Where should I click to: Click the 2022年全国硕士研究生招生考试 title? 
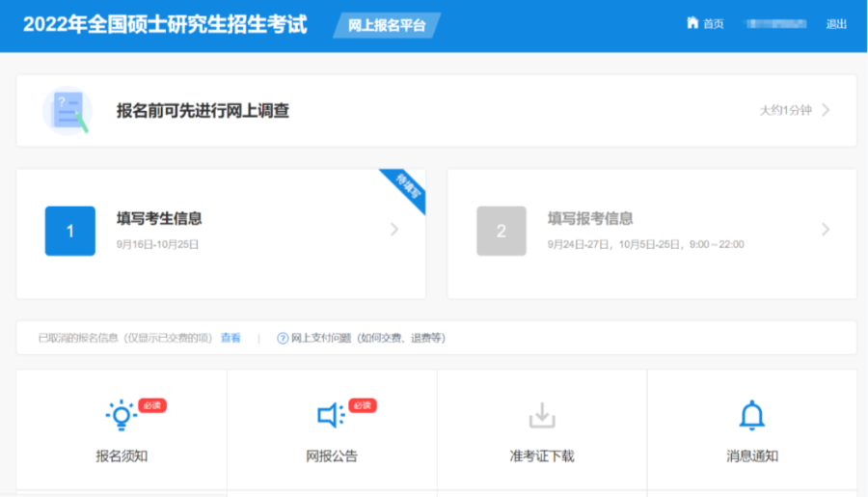tap(165, 24)
